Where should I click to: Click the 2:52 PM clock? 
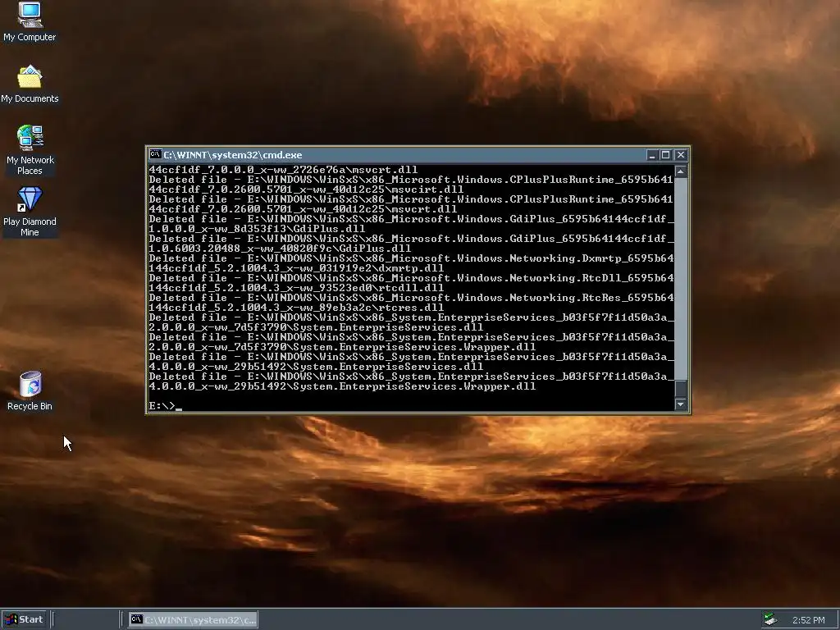tap(808, 620)
